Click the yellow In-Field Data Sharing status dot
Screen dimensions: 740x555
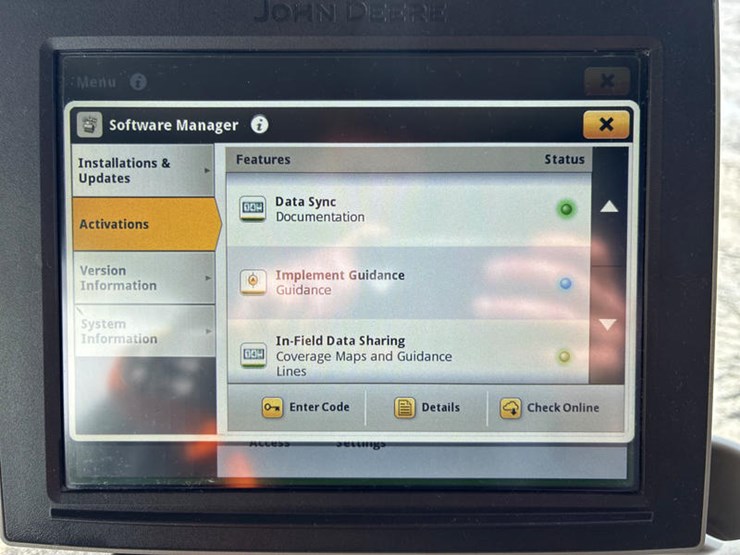564,356
